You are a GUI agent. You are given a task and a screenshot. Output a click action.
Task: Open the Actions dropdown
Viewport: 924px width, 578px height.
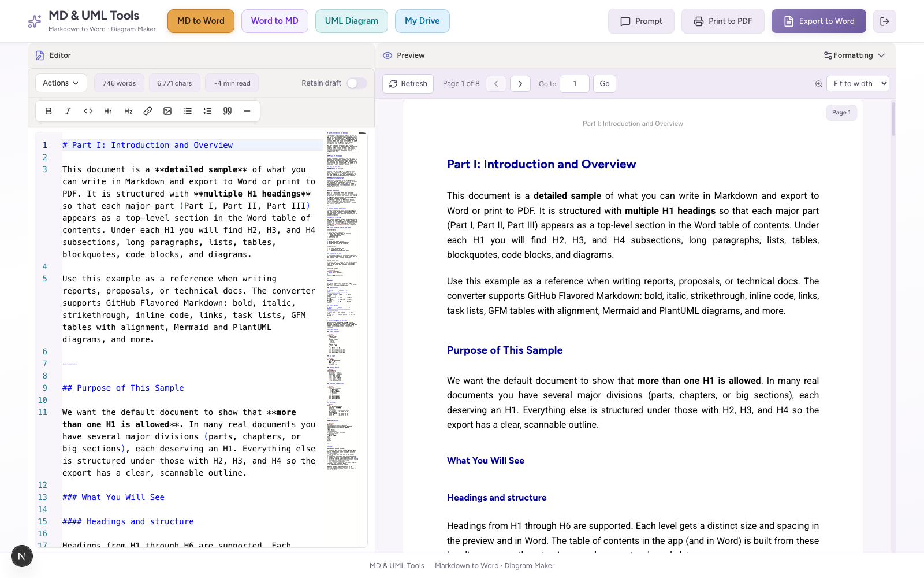tap(61, 83)
